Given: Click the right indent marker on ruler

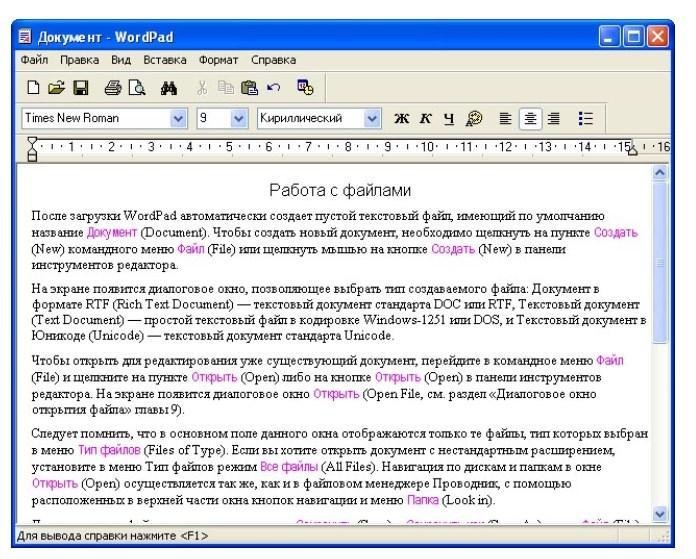Looking at the screenshot, I should point(633,150).
